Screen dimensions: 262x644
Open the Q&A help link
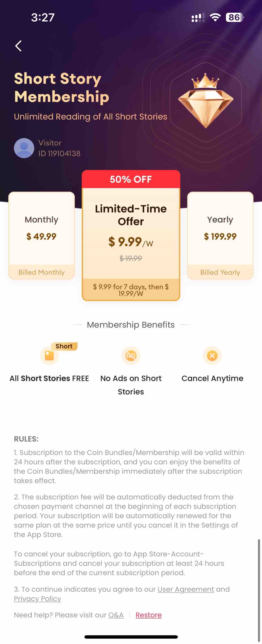[x=116, y=615]
